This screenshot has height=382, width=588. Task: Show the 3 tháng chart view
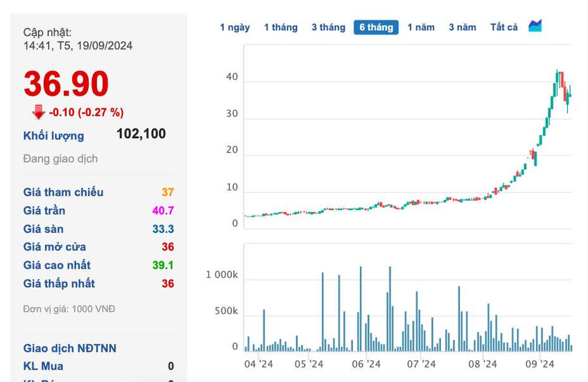pos(328,27)
